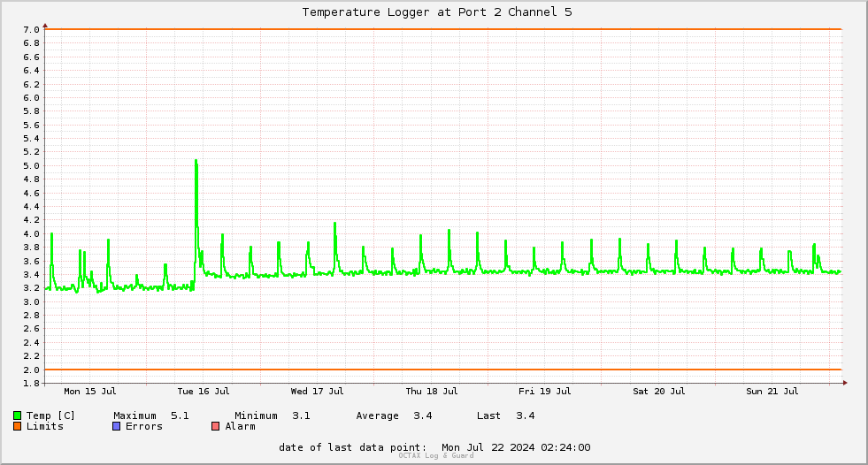
Task: Click the 4.0 y-axis label
Action: click(x=31, y=234)
